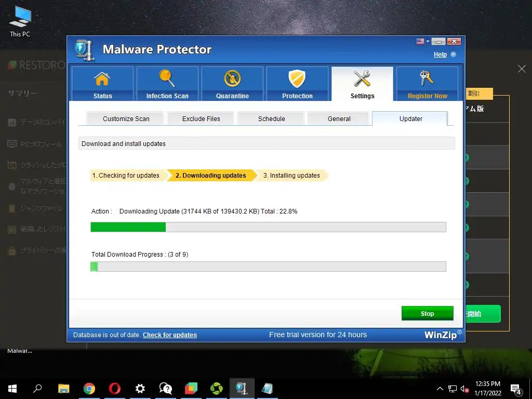Click the muted volume tray icon

pyautogui.click(x=464, y=389)
